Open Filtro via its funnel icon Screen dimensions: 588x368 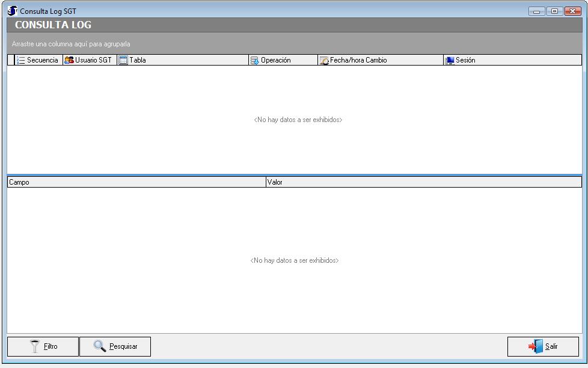35,346
